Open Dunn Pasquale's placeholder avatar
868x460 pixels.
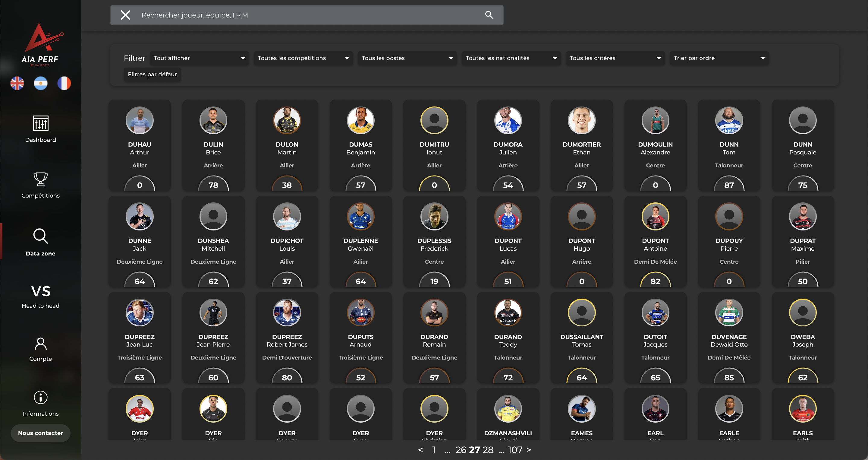(803, 120)
